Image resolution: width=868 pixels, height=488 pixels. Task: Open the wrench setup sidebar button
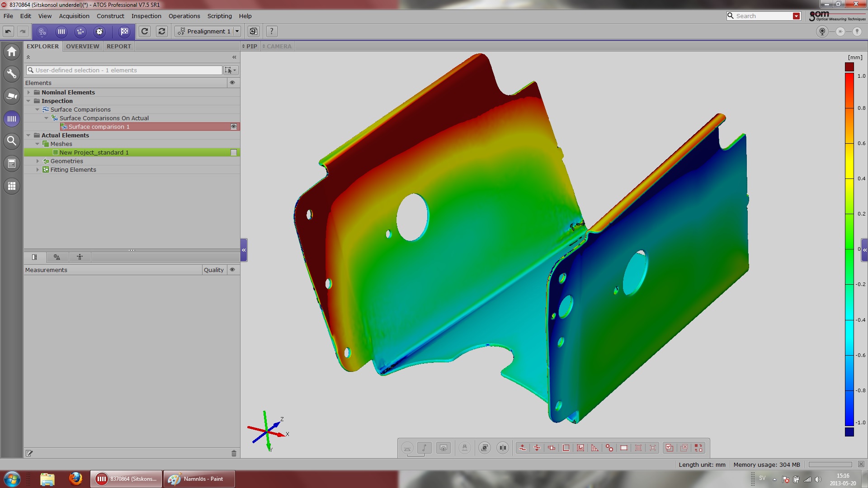click(12, 74)
